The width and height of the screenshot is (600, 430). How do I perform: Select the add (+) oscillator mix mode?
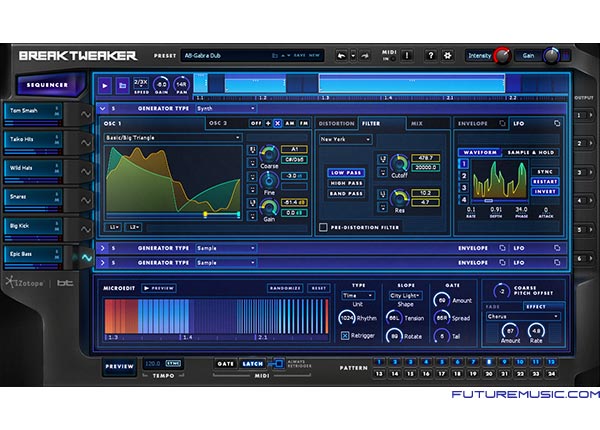[x=268, y=123]
